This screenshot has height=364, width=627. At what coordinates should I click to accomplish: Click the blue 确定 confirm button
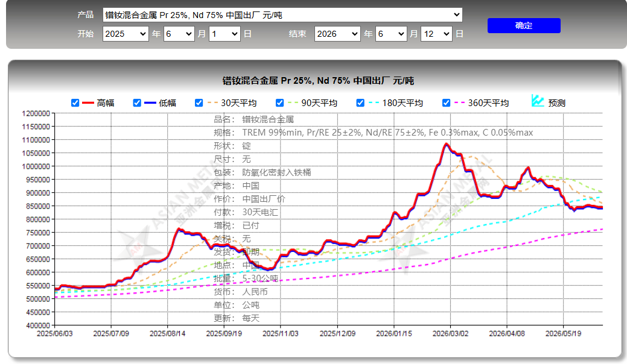coord(524,25)
